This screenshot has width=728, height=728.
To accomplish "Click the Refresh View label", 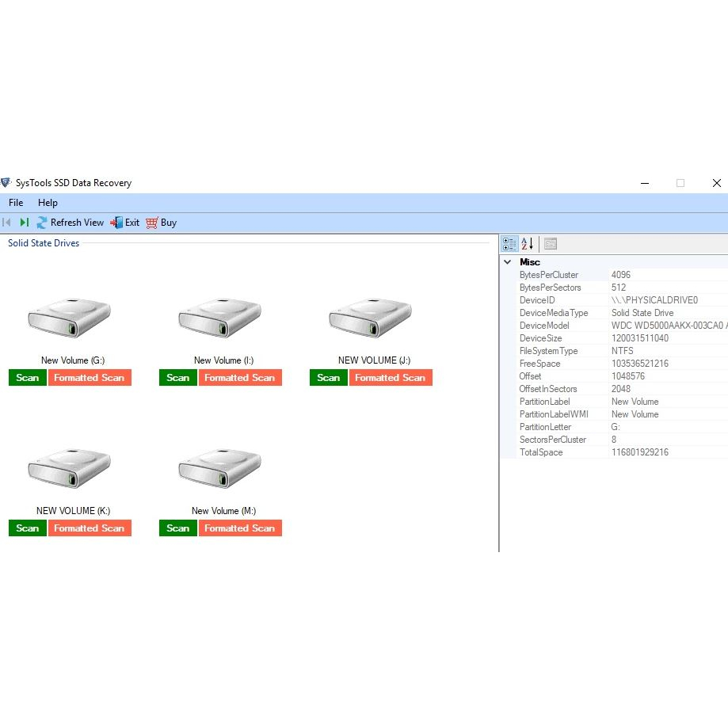I will coord(77,223).
